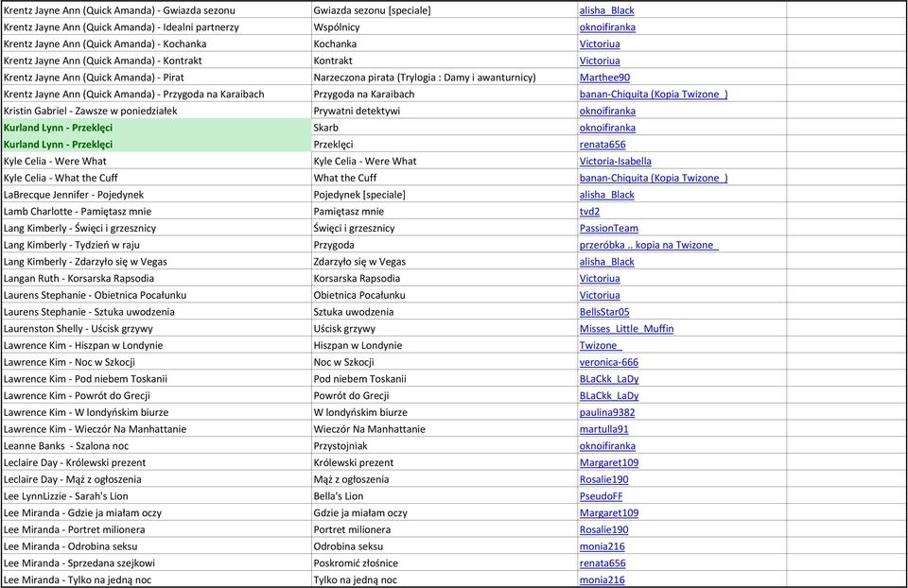The width and height of the screenshot is (908, 588).
Task: Open oknoifiranka link in Prywatni detektywi row
Action: click(607, 112)
